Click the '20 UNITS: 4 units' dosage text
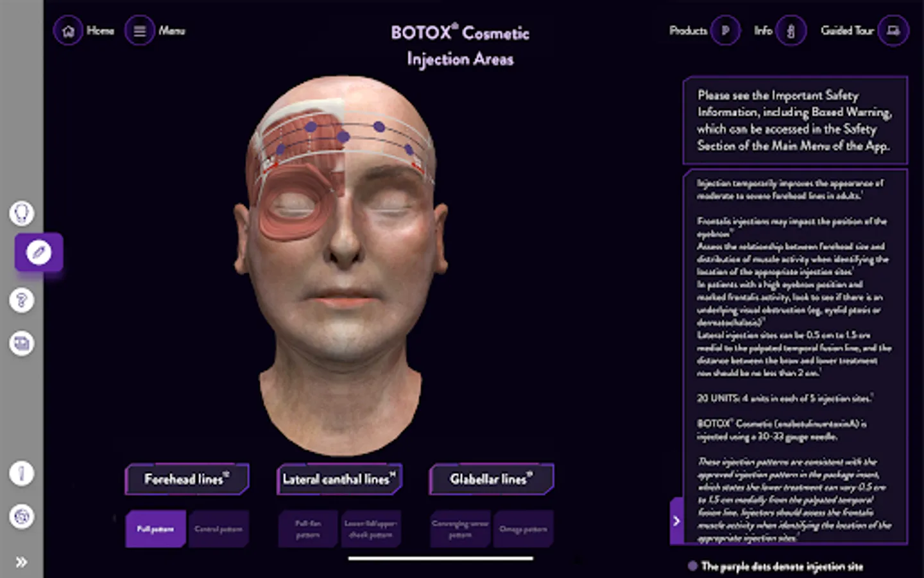 pyautogui.click(x=784, y=398)
